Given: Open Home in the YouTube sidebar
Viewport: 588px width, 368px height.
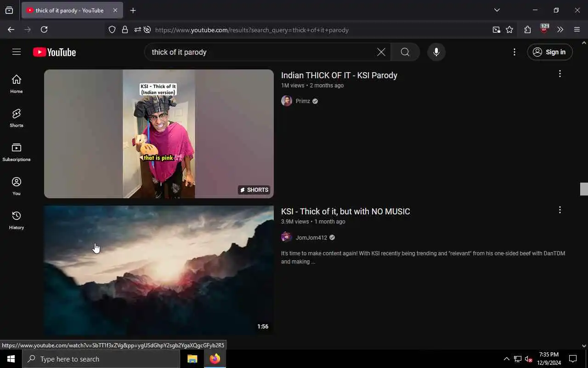Looking at the screenshot, I should [17, 84].
